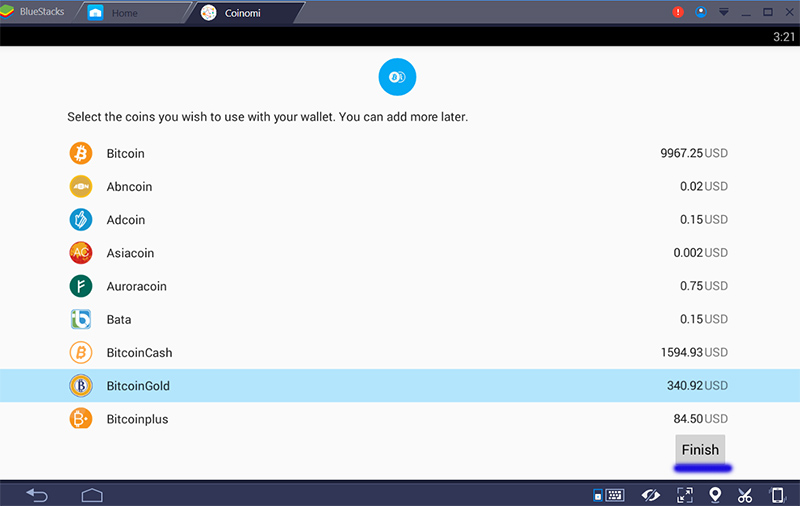Click the 1594.93 USD BitcoinCash price
The height and width of the screenshot is (506, 800).
694,352
